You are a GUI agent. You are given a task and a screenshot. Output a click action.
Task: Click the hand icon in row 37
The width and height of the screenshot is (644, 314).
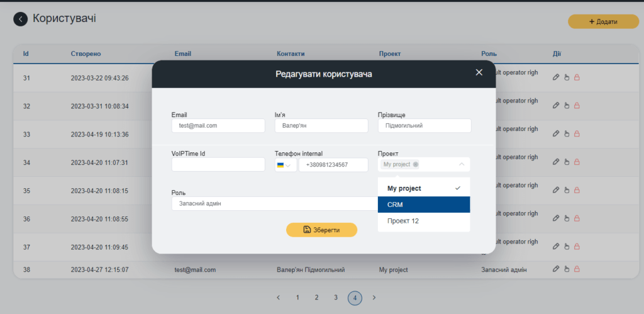567,247
